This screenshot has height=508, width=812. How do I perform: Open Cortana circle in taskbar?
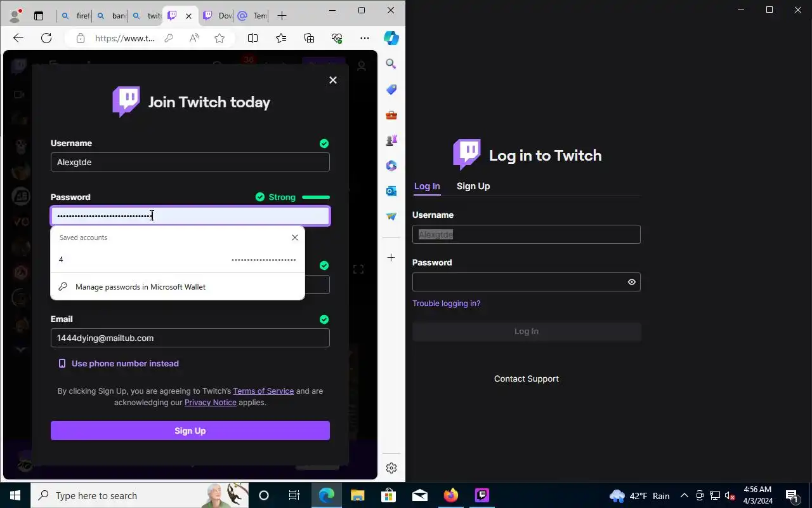click(x=264, y=495)
